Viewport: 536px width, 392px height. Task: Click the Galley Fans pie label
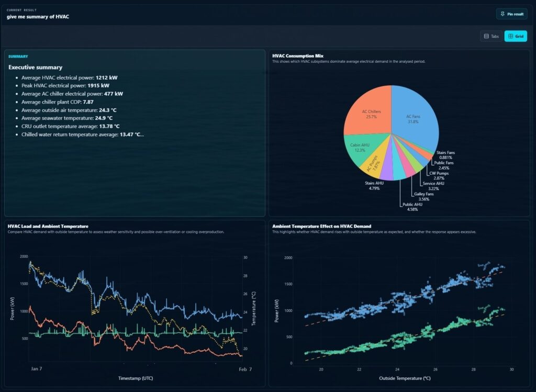point(423,196)
